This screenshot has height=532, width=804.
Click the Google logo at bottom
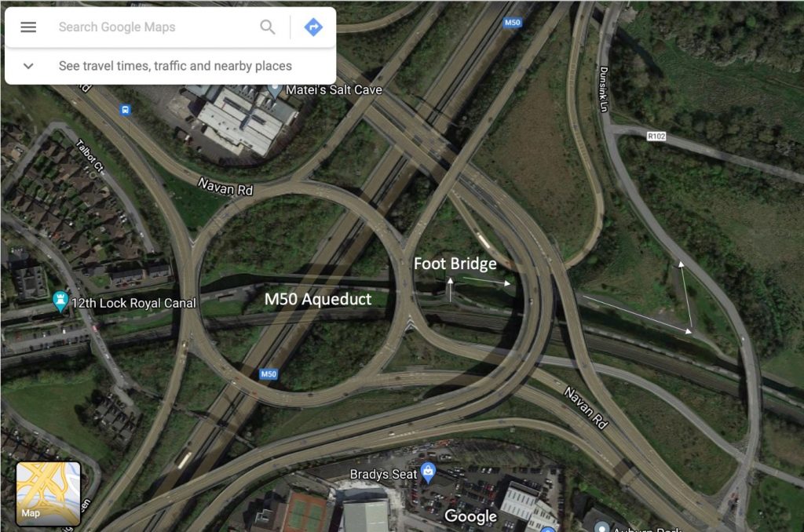coord(471,516)
